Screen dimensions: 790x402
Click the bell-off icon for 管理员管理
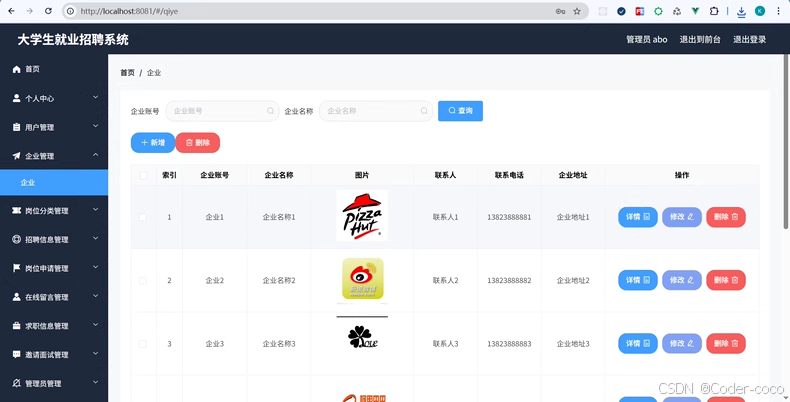point(17,383)
